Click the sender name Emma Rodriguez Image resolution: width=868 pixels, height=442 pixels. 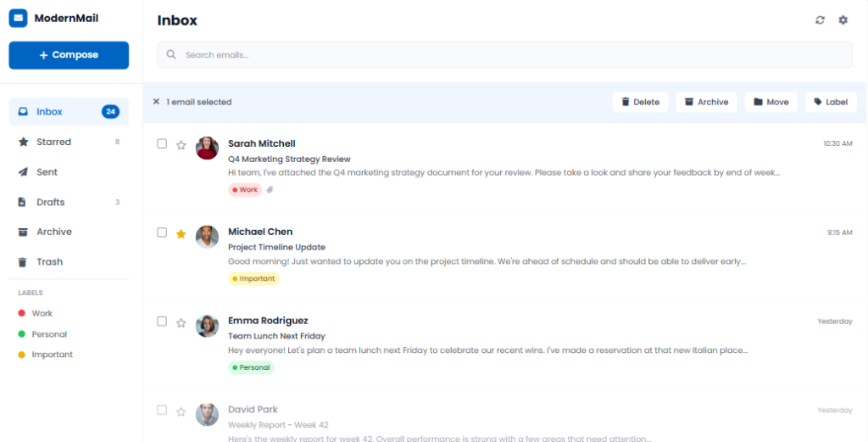268,320
